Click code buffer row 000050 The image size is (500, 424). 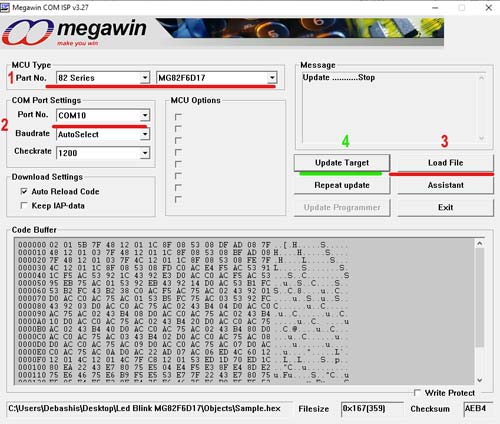[x=183, y=283]
